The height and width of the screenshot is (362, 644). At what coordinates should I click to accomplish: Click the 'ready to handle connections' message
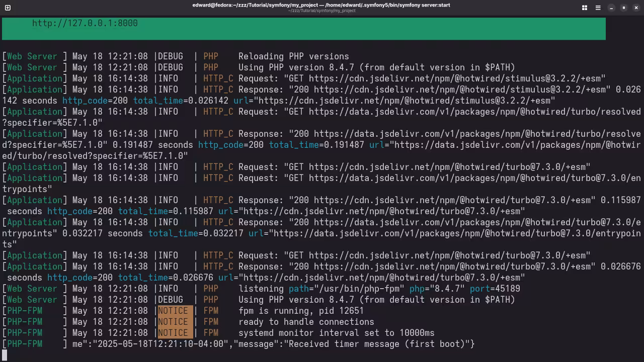point(306,322)
